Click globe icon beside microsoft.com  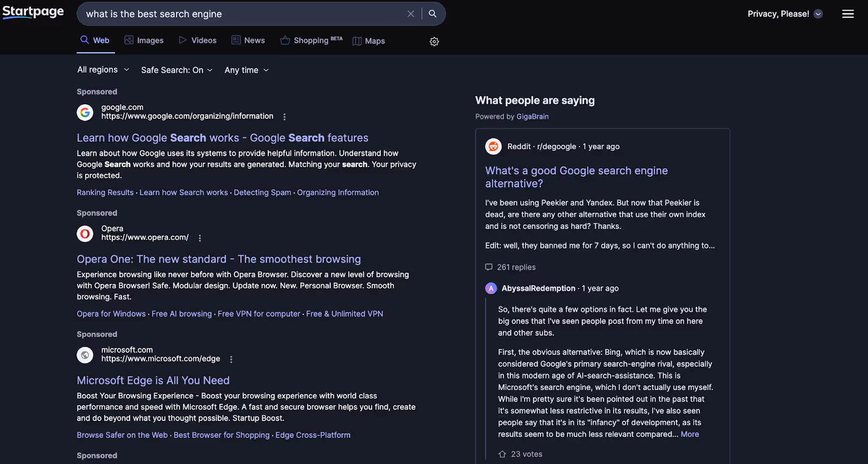coord(85,355)
